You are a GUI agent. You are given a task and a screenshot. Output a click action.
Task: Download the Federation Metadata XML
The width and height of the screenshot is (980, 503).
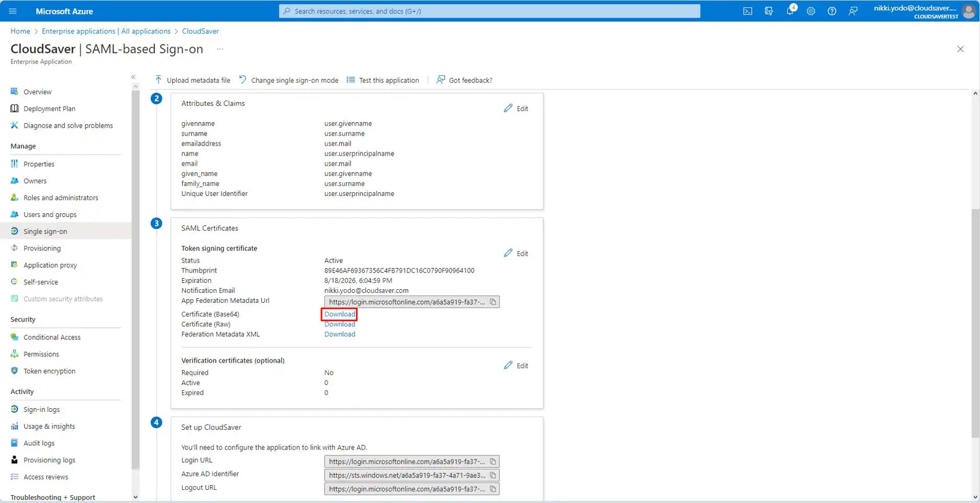coord(339,334)
